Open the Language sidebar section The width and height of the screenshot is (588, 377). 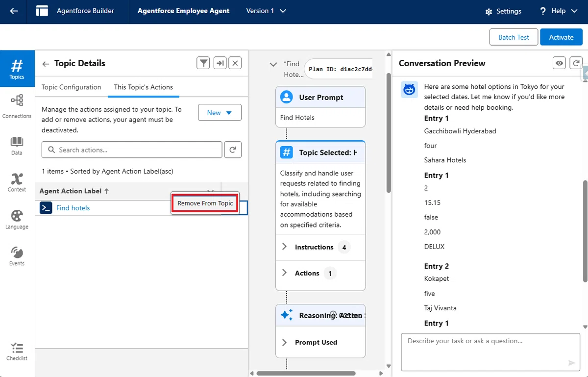17,220
